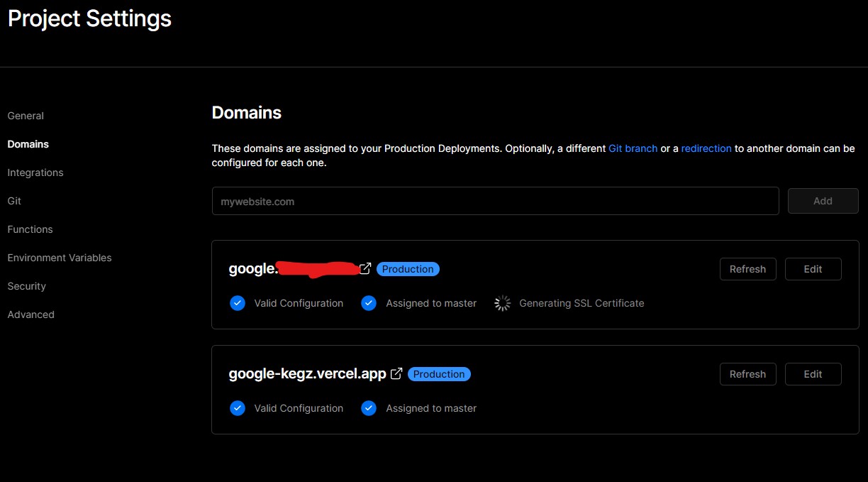Click the Generating SSL Certificate spinner icon

(502, 303)
